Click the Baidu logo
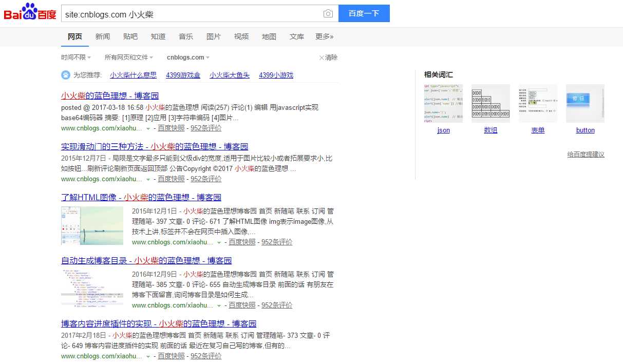Screen dimensions: 623x364 pos(30,12)
